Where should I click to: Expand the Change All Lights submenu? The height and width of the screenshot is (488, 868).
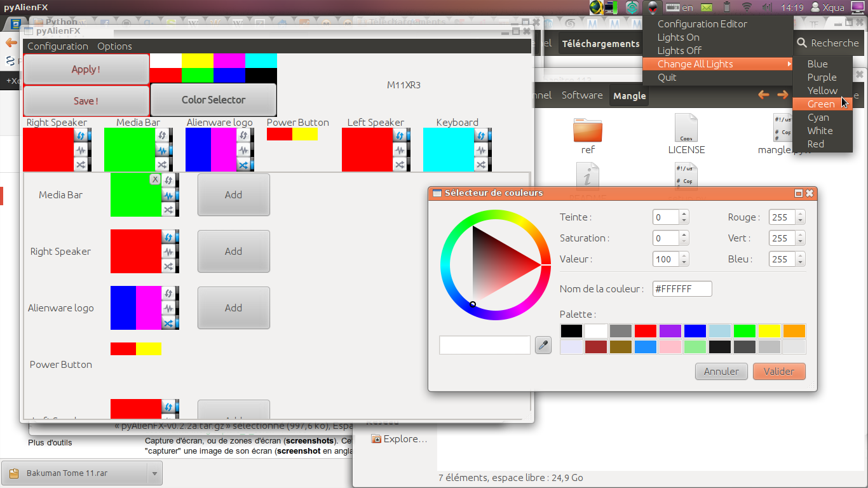pos(718,64)
